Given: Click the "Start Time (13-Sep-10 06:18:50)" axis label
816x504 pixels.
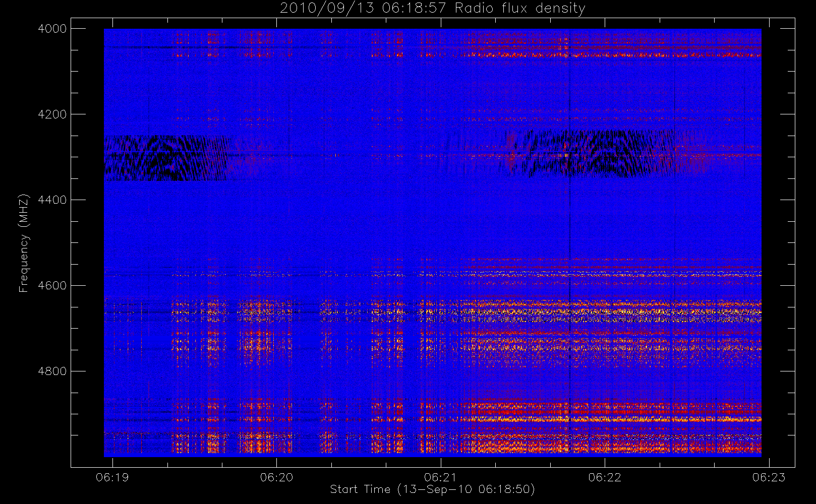Looking at the screenshot, I should [432, 489].
